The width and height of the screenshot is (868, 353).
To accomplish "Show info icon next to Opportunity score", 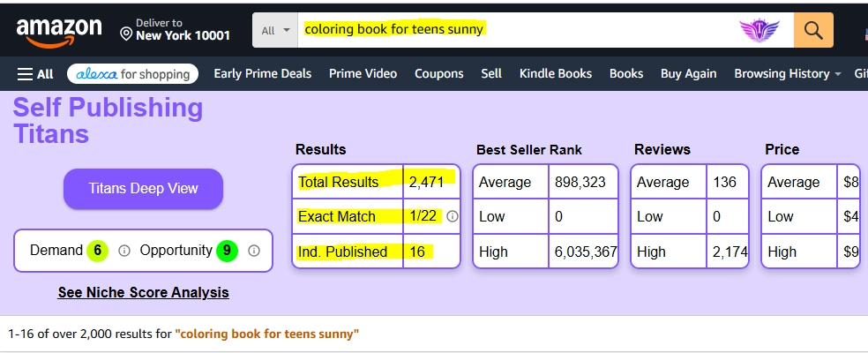I will point(254,251).
